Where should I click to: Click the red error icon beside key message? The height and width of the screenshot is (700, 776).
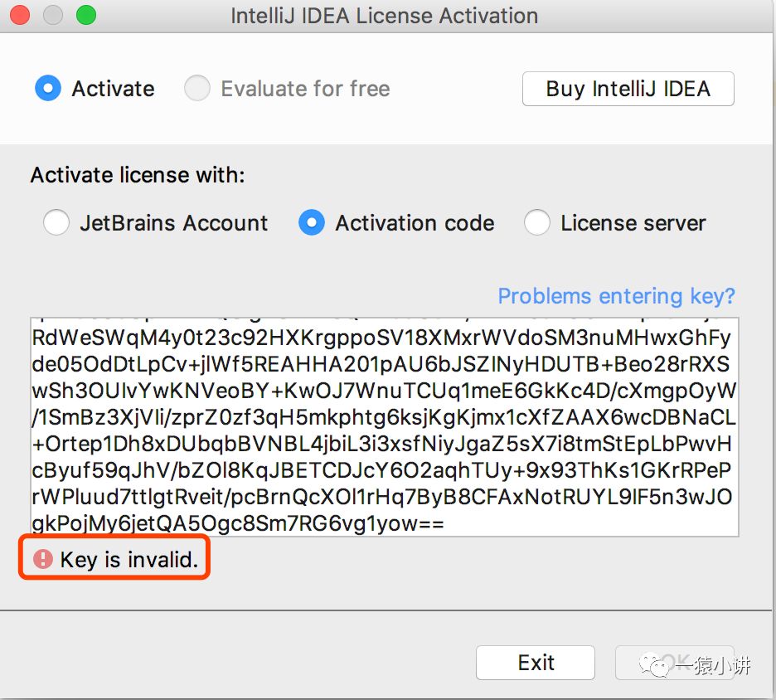(x=42, y=559)
